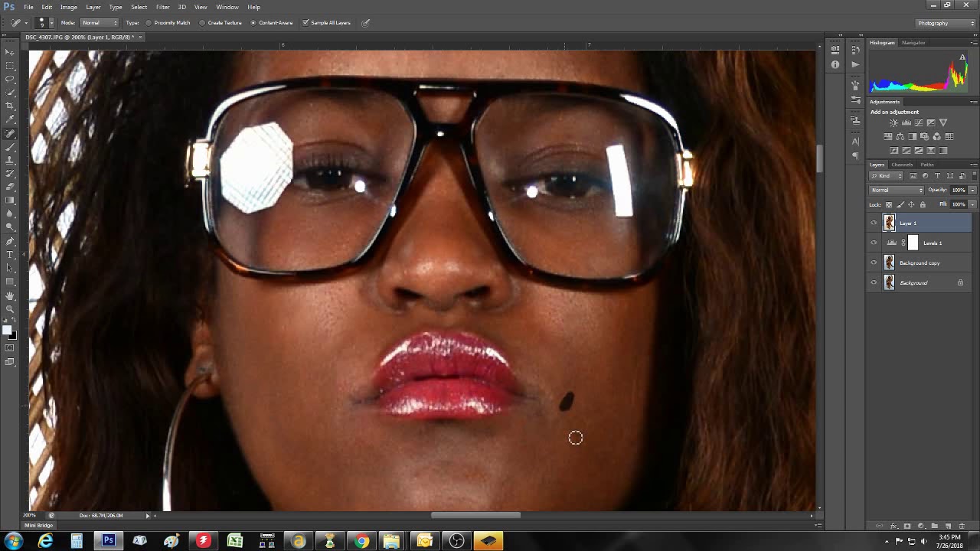The width and height of the screenshot is (980, 551).
Task: Hide Levels 1 layer visibility
Action: pos(874,243)
